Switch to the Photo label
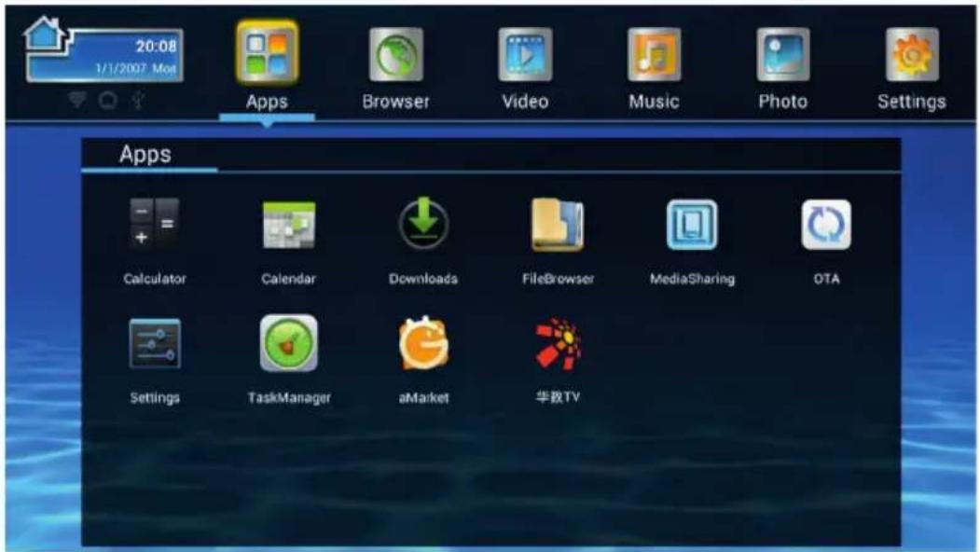The height and width of the screenshot is (552, 980). click(x=783, y=102)
